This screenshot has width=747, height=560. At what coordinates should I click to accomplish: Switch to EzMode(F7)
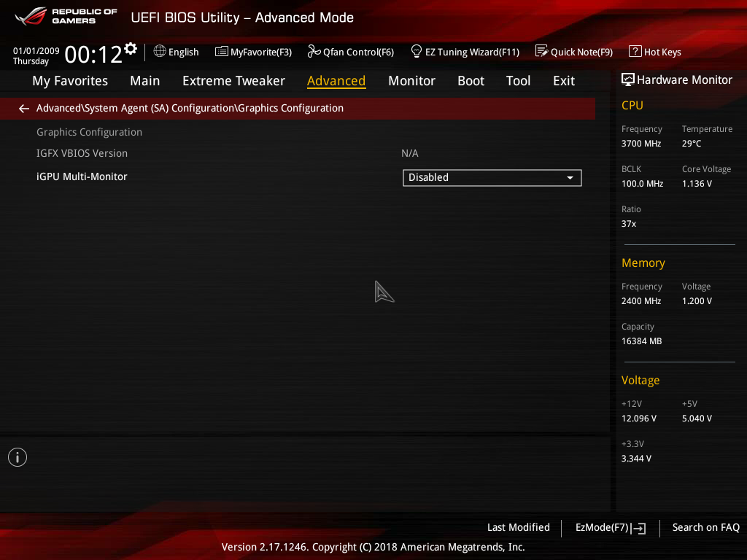coord(611,528)
